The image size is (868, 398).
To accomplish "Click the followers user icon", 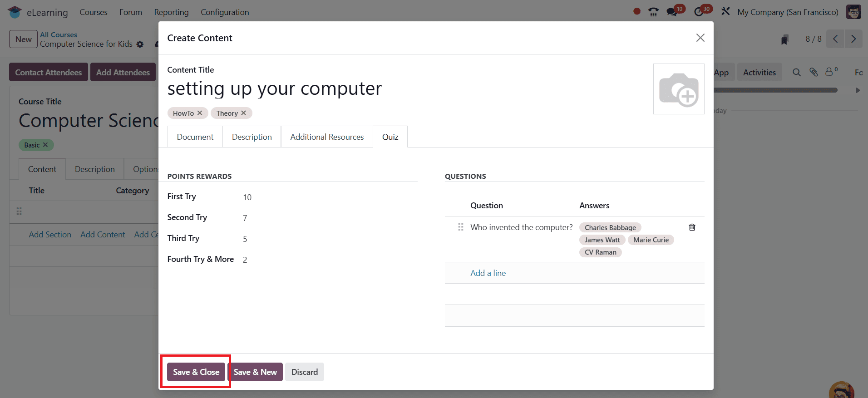I will [x=829, y=72].
